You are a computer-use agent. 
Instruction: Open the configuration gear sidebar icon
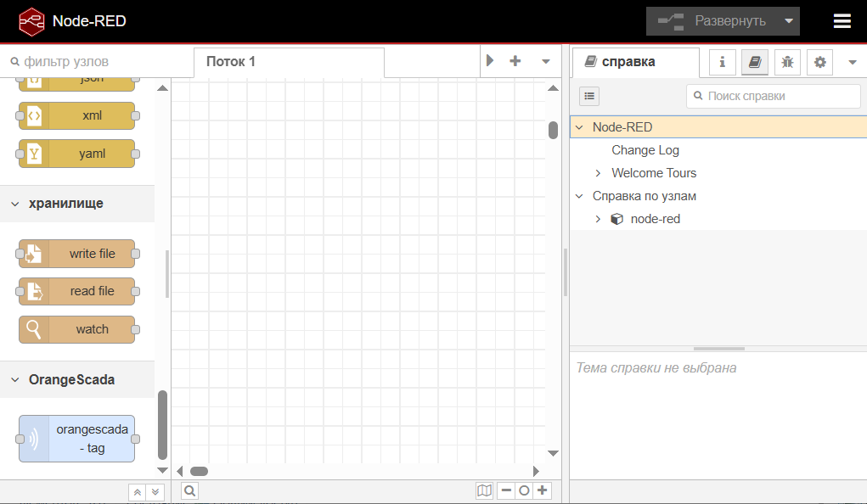point(820,62)
